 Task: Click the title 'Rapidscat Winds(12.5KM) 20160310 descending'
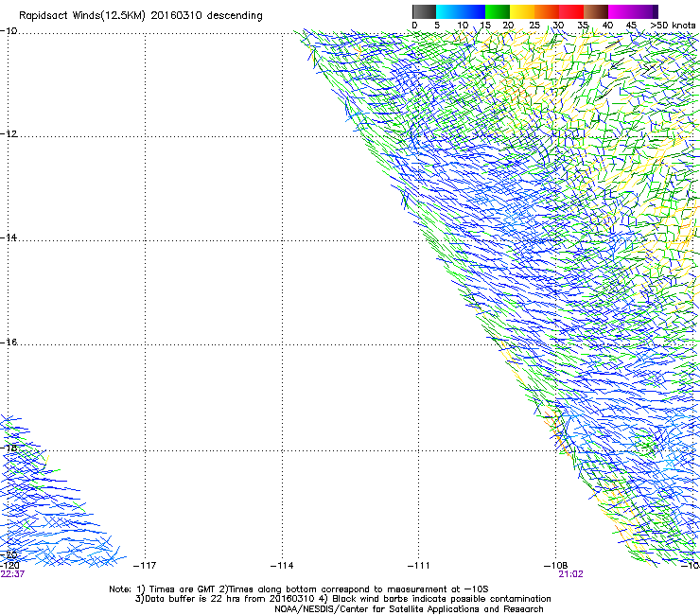[x=141, y=16]
